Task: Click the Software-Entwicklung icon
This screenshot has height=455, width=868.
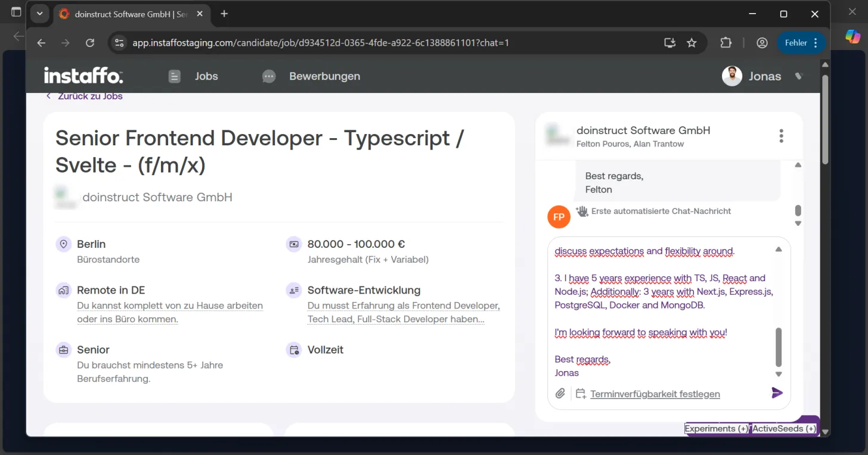Action: tap(294, 291)
